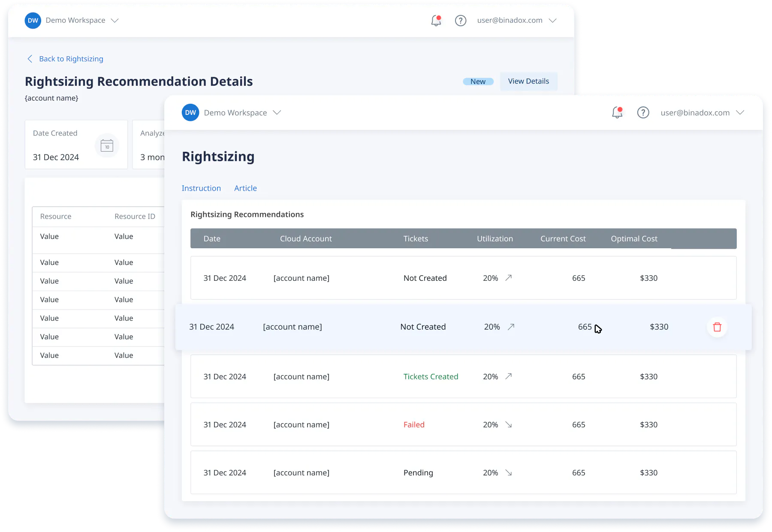Expand Demo Workspace dropdown in Details window
The image size is (772, 532).
(115, 21)
